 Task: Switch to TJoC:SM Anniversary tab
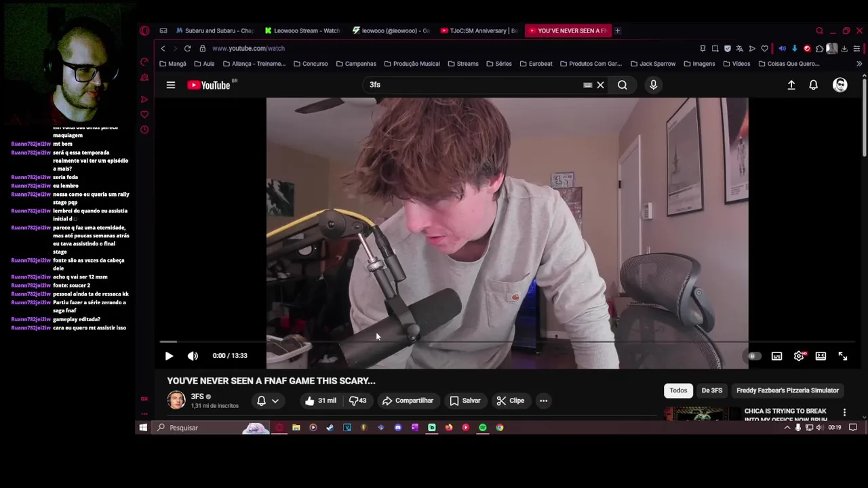coord(479,30)
